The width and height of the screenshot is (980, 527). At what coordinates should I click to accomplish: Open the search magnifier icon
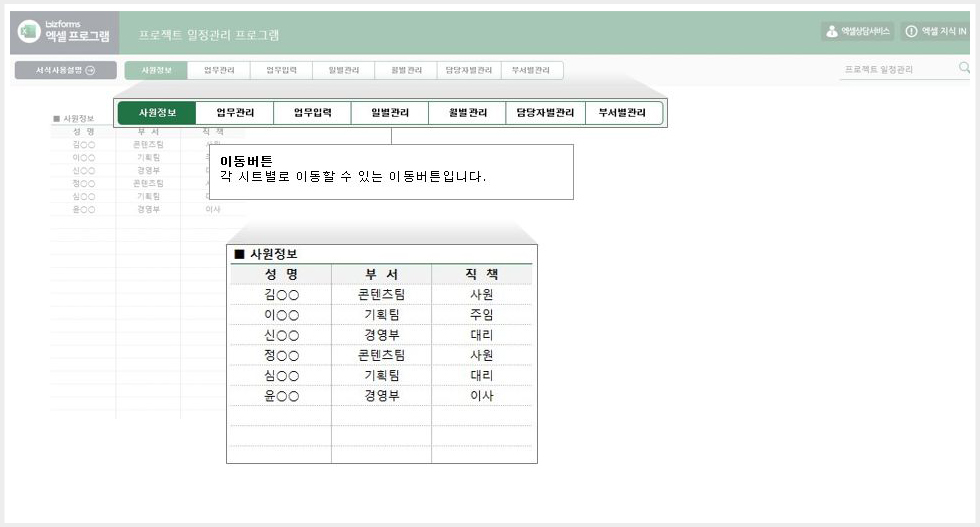(x=964, y=68)
